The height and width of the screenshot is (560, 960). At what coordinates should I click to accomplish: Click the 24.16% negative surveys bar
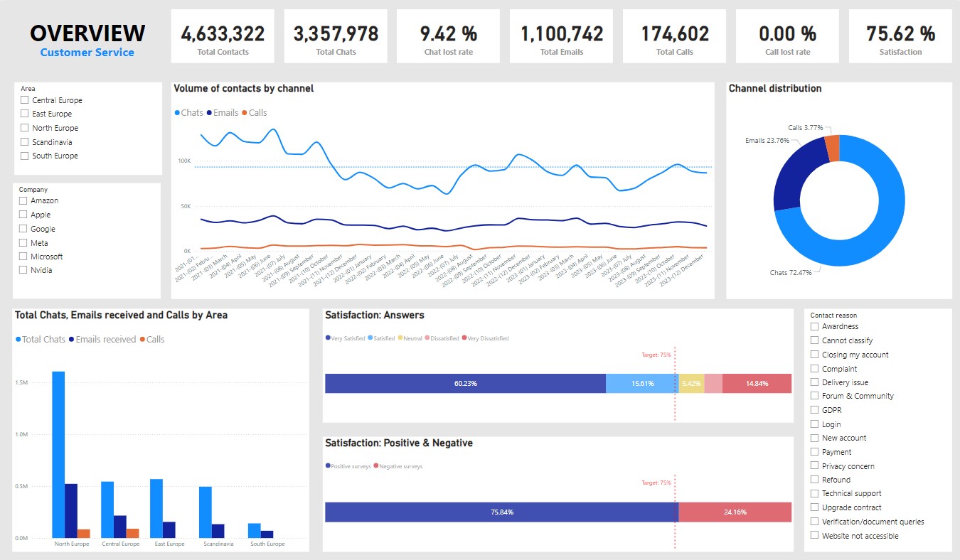pyautogui.click(x=735, y=512)
